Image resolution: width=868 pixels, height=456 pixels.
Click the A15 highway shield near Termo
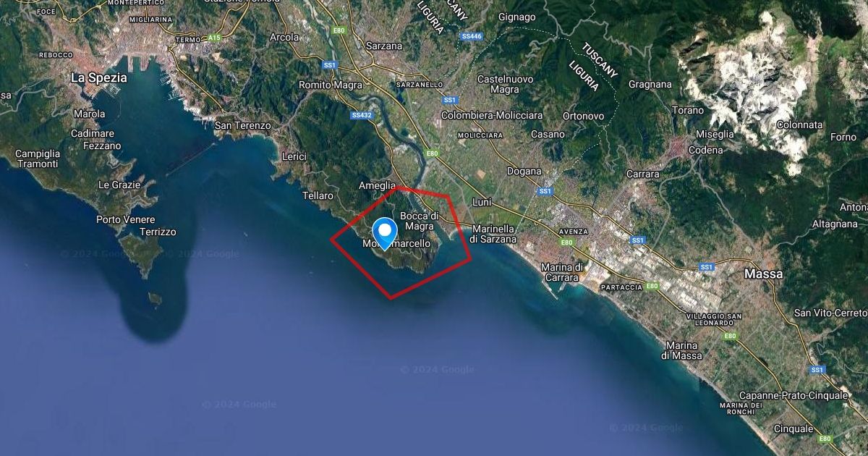pos(213,38)
